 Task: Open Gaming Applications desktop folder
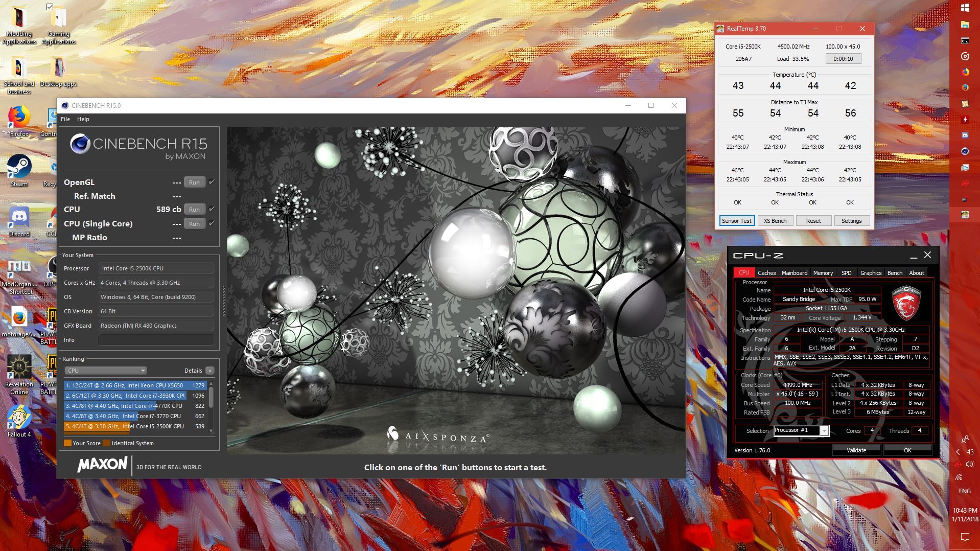tap(58, 26)
